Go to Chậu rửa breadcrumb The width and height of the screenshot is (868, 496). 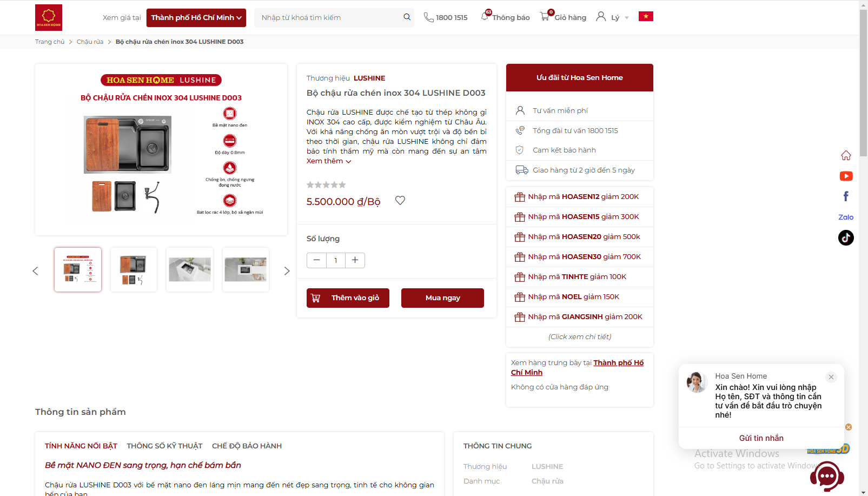(x=90, y=42)
